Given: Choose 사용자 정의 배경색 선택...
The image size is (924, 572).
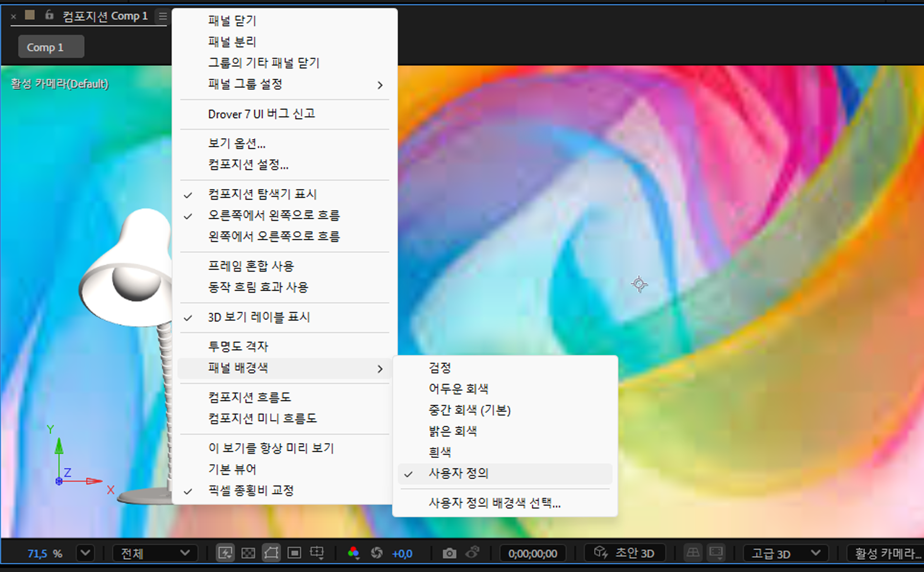Looking at the screenshot, I should 494,504.
